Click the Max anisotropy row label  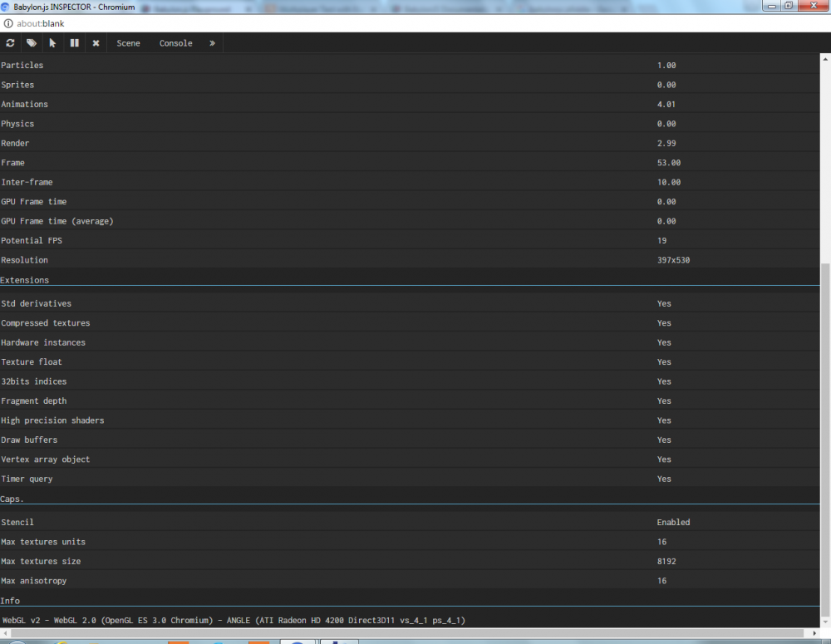(x=34, y=581)
